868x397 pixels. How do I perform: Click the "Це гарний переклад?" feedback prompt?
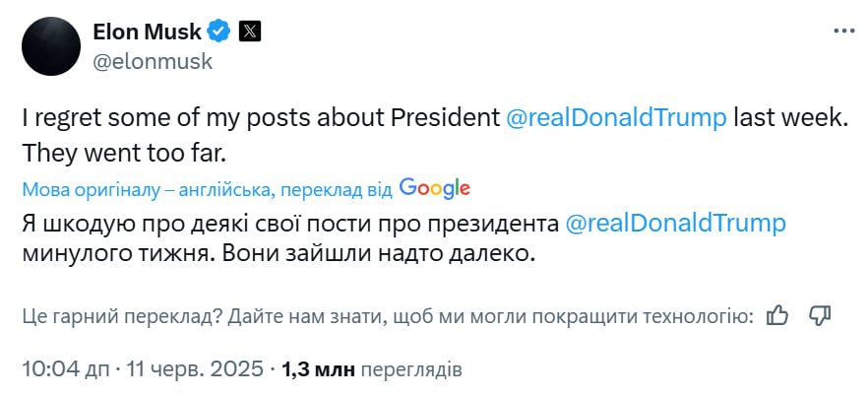(x=118, y=316)
